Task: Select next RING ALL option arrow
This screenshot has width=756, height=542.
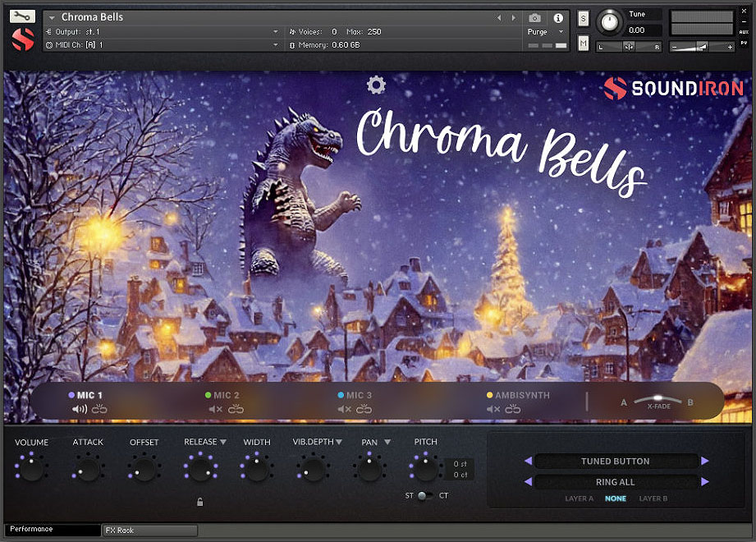Action: click(705, 482)
